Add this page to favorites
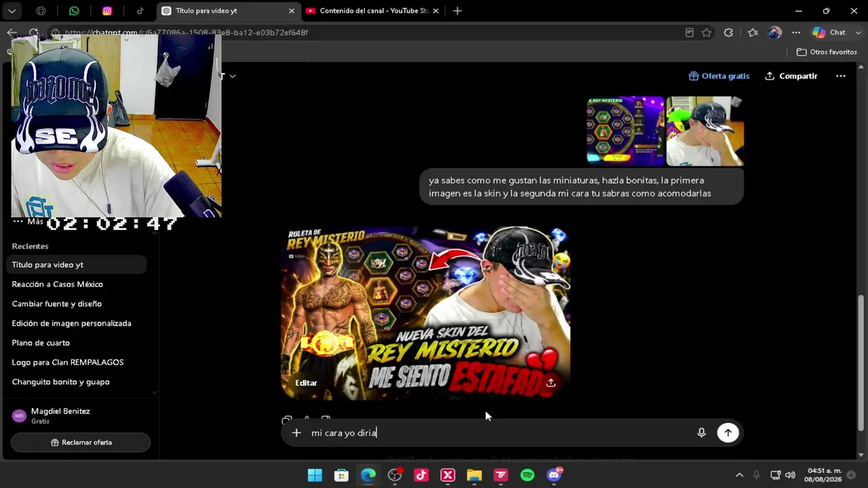868x488 pixels. [x=707, y=33]
